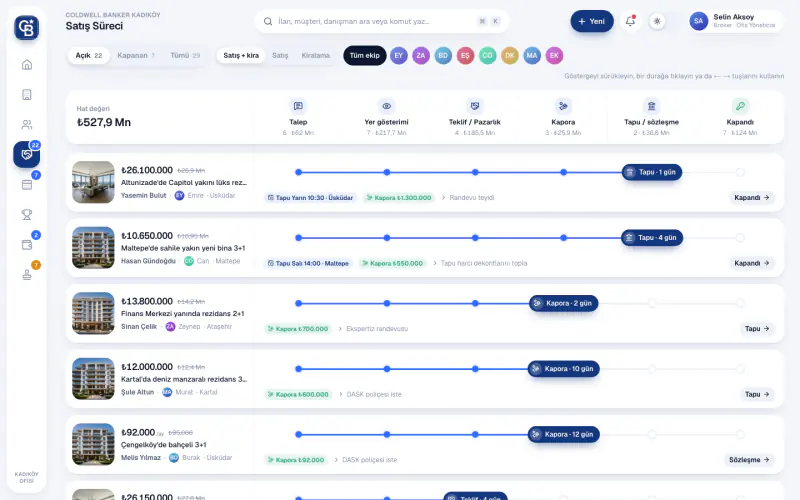Click Kapora ₺700.000 chip

(298, 329)
